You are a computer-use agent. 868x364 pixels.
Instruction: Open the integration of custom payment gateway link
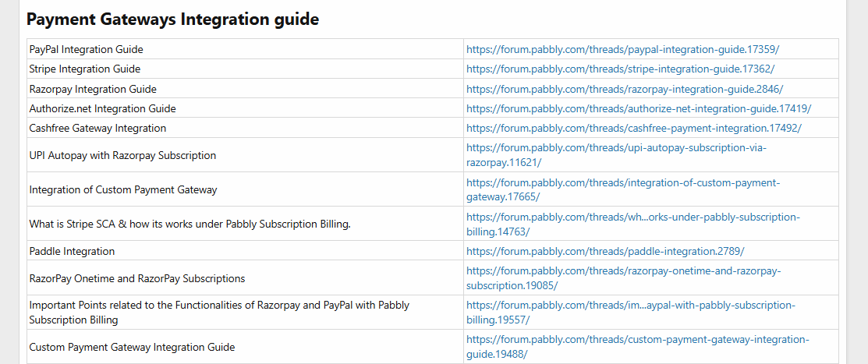click(623, 189)
